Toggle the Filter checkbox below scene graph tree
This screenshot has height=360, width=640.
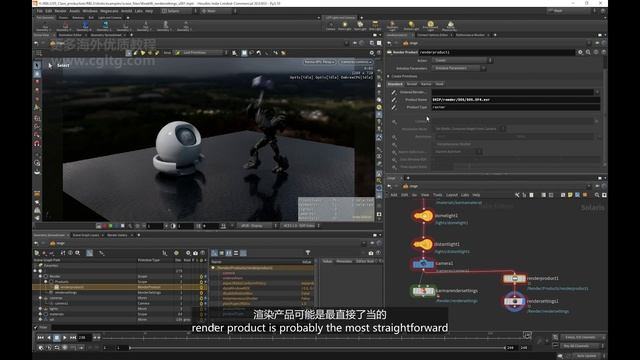click(x=36, y=327)
